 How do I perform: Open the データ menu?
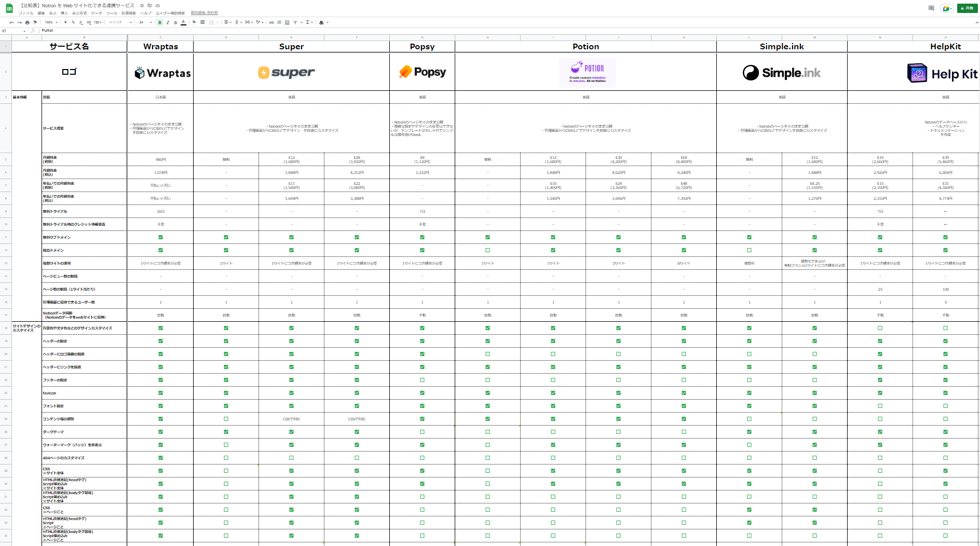97,13
